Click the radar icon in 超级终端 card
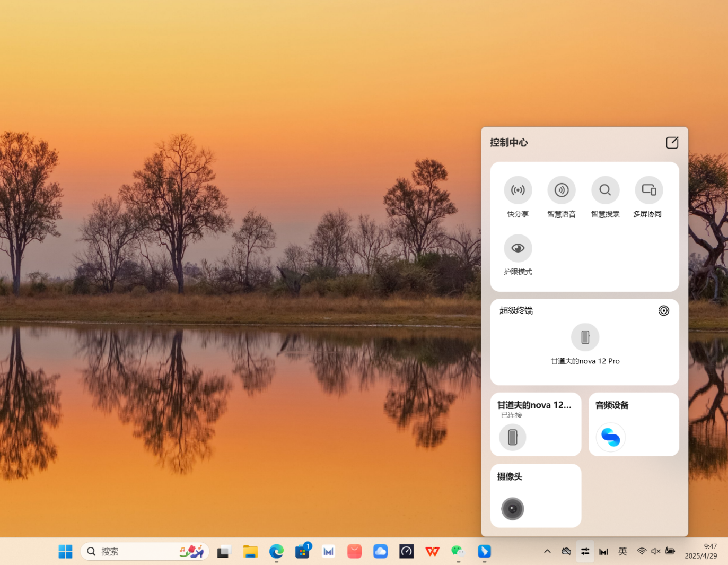The height and width of the screenshot is (565, 728). click(x=663, y=311)
